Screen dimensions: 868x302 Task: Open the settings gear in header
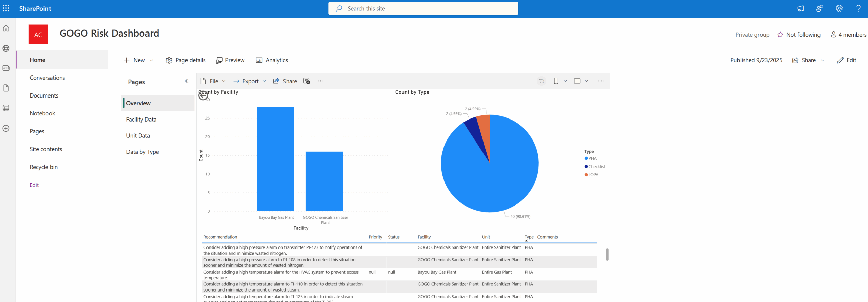[839, 8]
